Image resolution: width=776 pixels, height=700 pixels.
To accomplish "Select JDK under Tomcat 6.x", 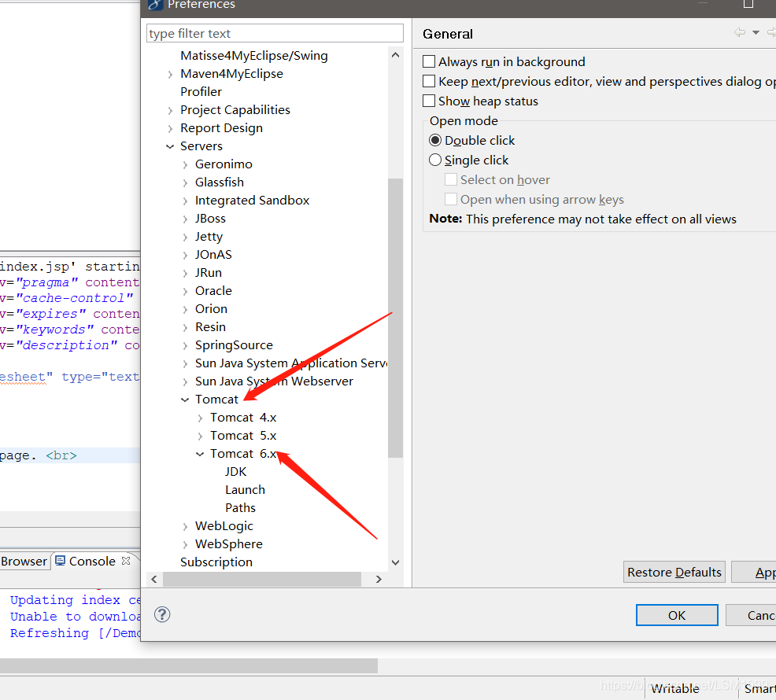I will 235,471.
